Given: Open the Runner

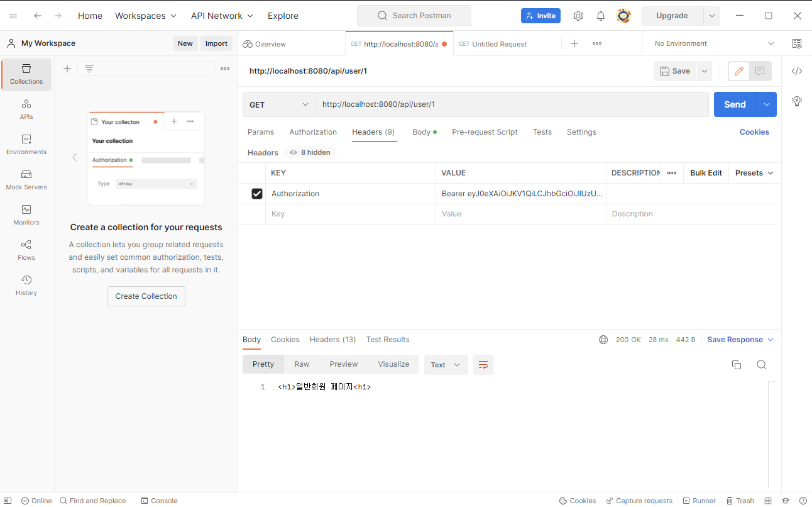Looking at the screenshot, I should point(699,500).
